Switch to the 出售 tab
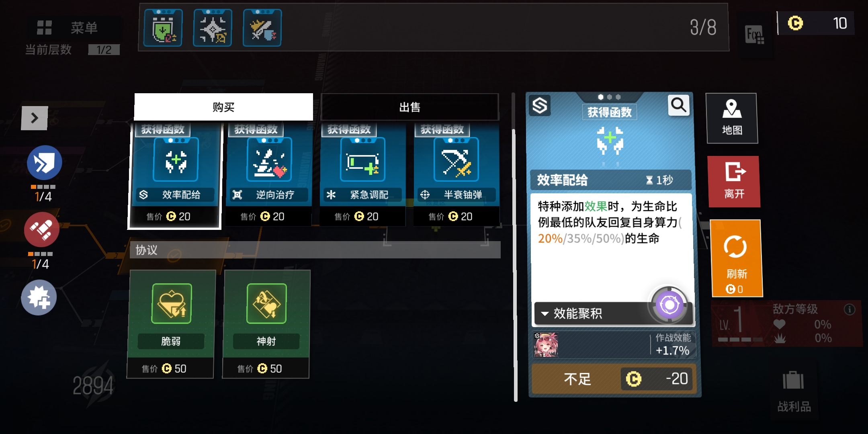 coord(410,107)
